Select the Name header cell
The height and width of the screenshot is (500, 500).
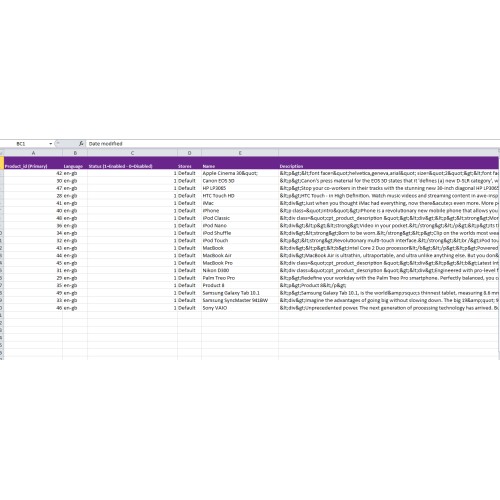pos(240,163)
